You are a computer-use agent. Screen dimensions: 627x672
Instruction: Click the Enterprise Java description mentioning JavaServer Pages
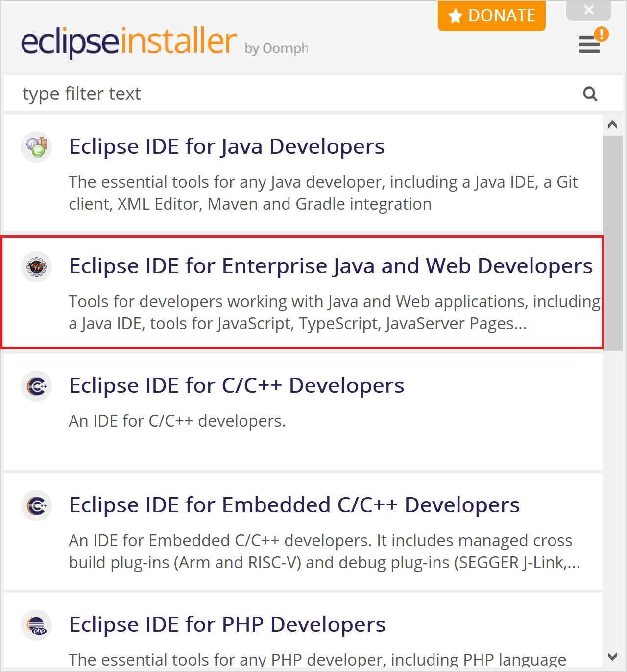pos(335,312)
